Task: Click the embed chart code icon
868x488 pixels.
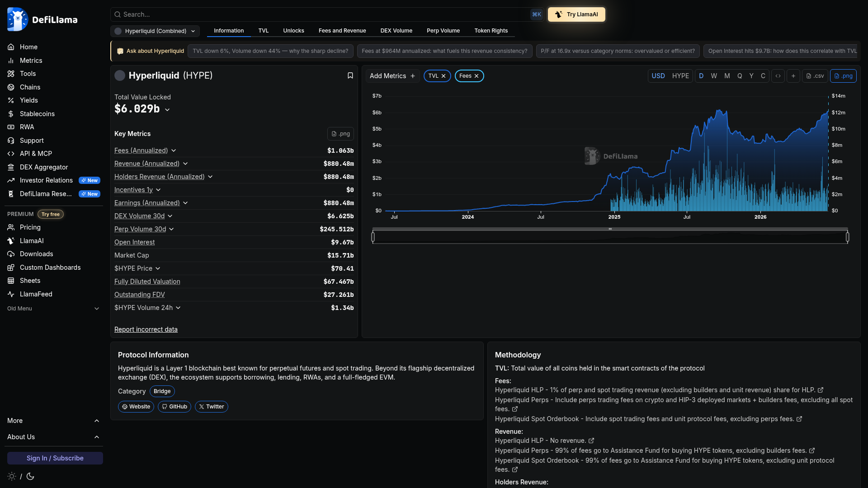Action: [x=778, y=76]
